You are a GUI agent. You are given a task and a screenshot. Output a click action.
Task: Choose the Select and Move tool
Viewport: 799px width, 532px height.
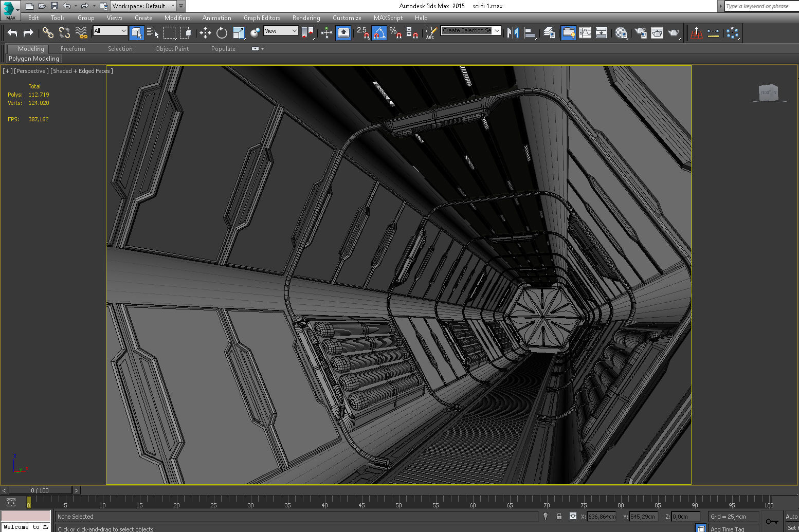pos(205,33)
